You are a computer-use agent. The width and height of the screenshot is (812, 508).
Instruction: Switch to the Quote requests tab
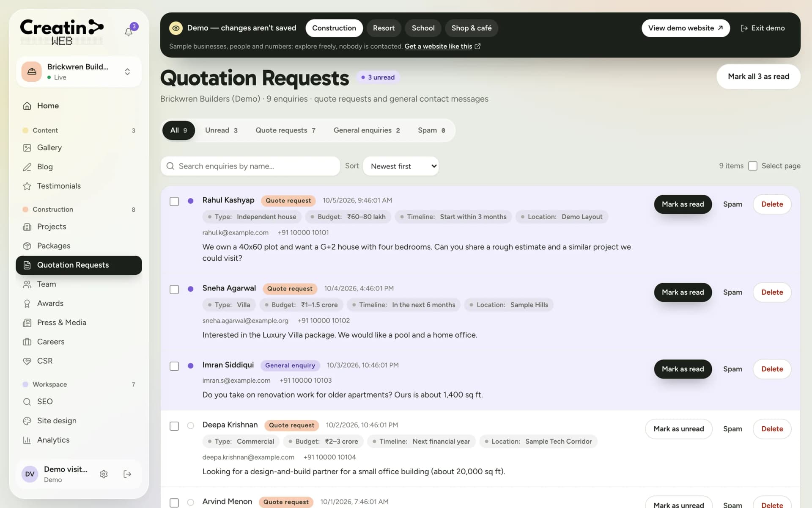coord(285,130)
